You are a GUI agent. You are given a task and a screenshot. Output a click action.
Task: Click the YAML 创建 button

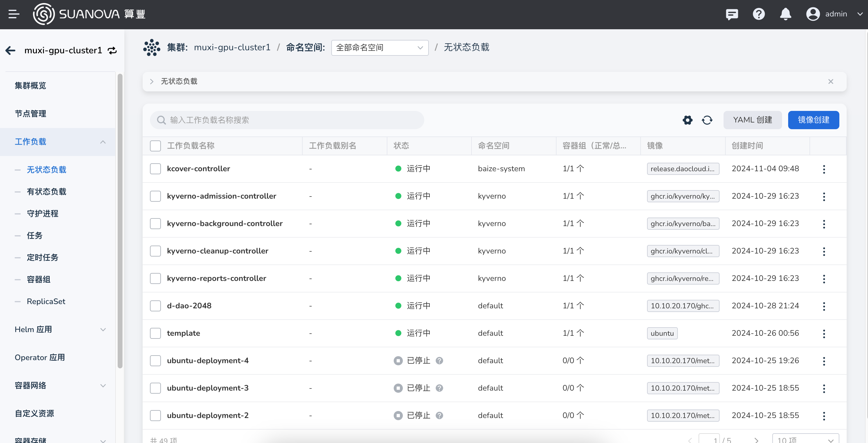[752, 120]
